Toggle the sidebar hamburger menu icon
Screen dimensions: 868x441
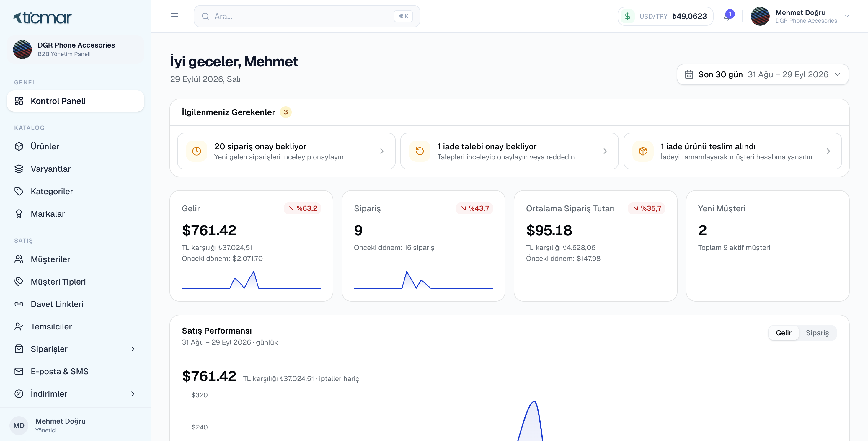(174, 16)
